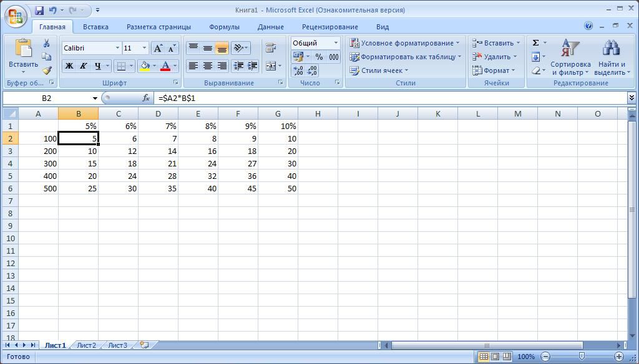Apply percent style format
The image size is (639, 364).
pos(319,57)
